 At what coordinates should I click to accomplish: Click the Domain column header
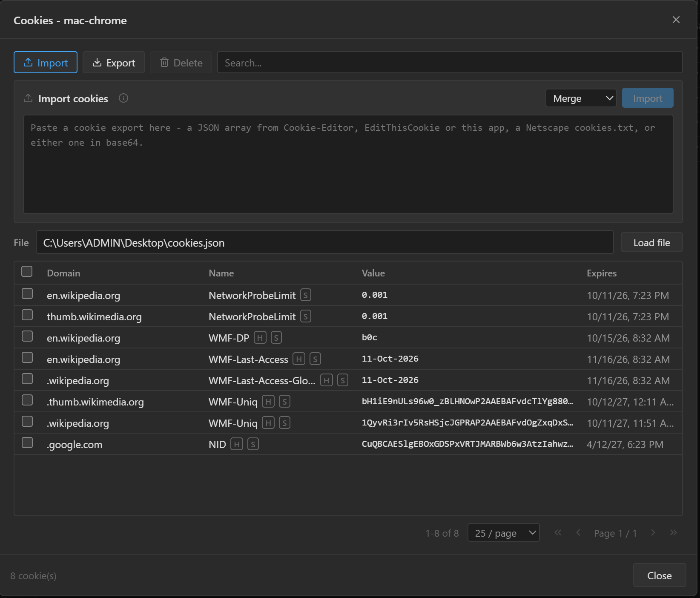coord(63,273)
